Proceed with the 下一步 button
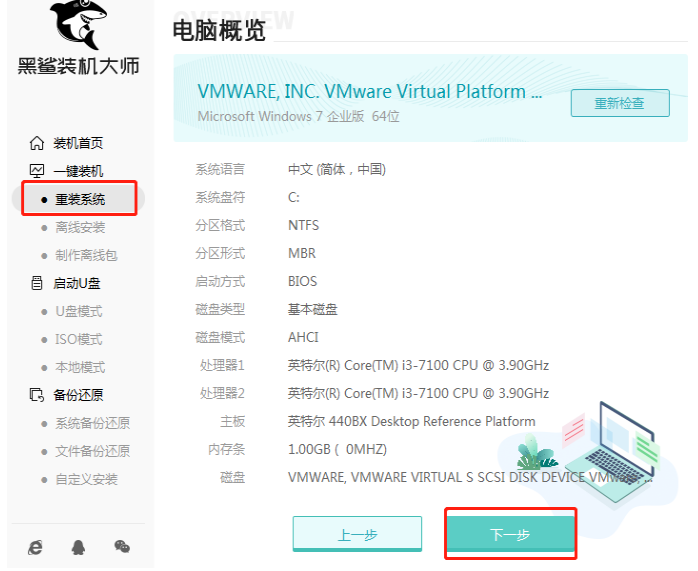This screenshot has height=571, width=698. pos(510,534)
